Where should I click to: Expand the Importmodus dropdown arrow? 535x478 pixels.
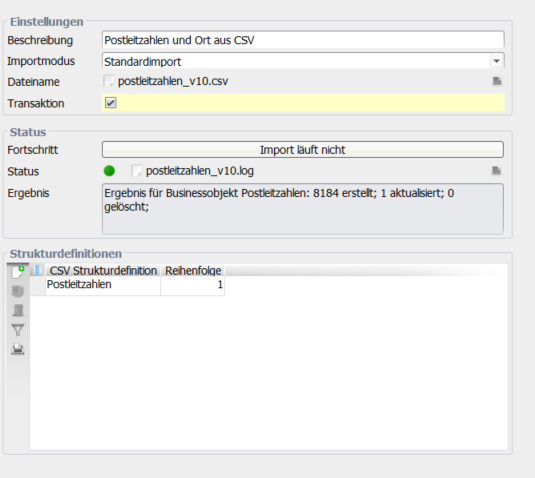click(x=496, y=61)
